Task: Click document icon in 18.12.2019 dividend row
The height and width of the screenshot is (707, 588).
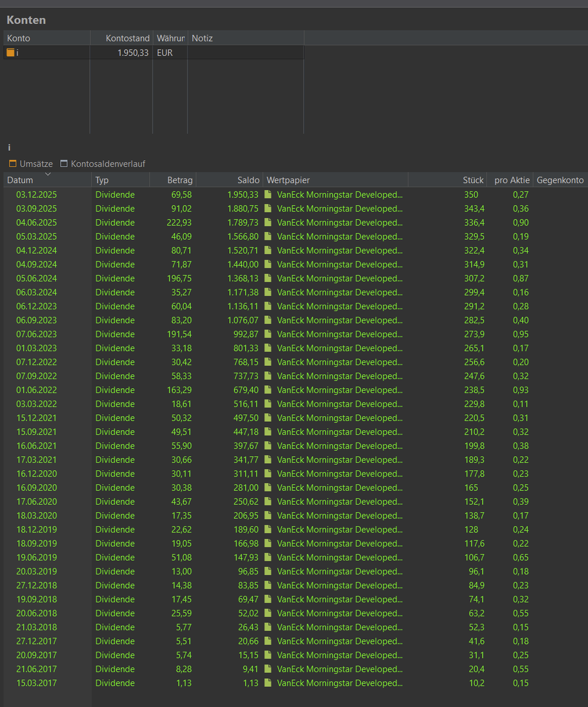Action: 268,530
